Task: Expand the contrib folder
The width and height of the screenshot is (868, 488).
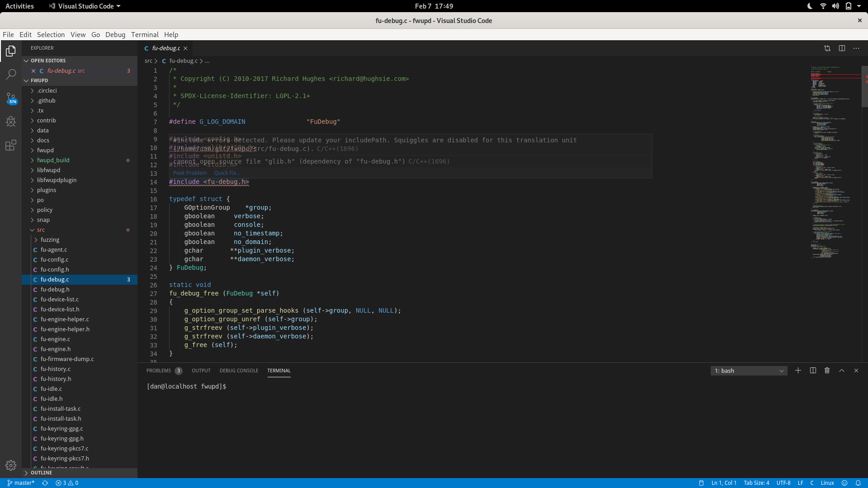Action: [x=80, y=121]
